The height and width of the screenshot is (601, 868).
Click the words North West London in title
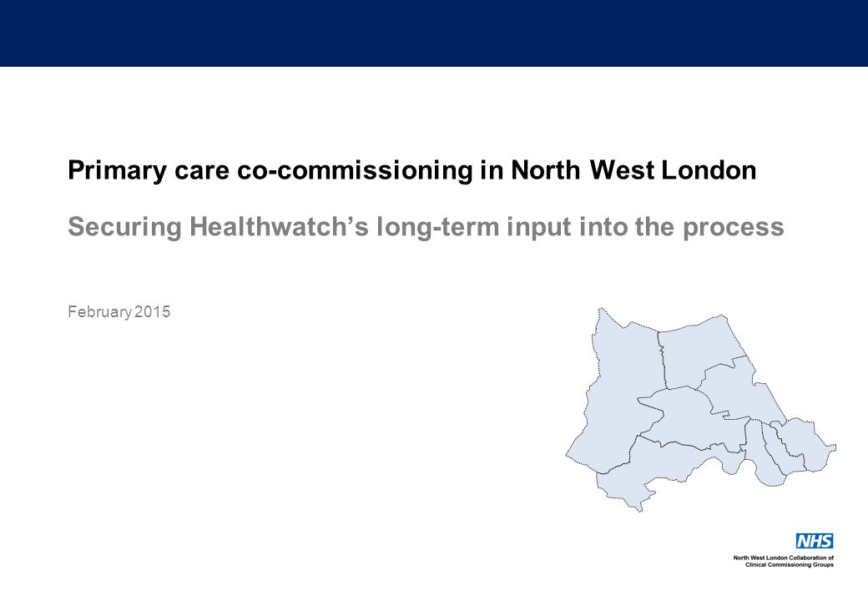(633, 170)
